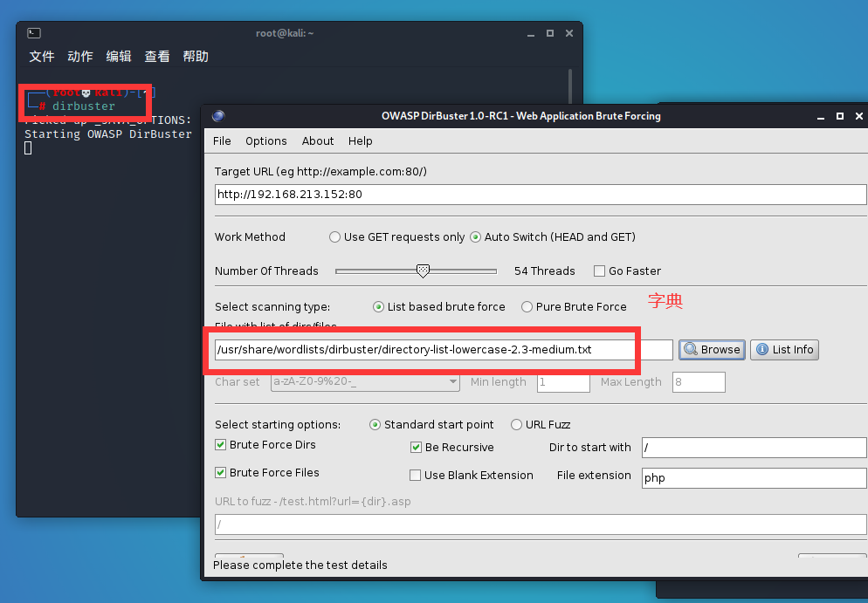Click the dirbuster command text in terminal
Image resolution: width=868 pixels, height=603 pixels.
click(x=84, y=106)
